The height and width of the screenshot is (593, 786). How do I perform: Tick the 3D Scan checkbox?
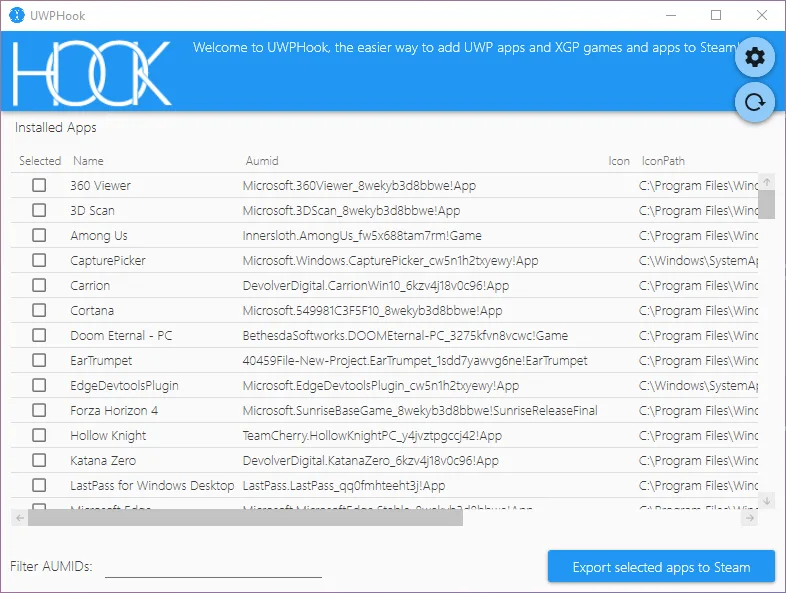click(39, 211)
